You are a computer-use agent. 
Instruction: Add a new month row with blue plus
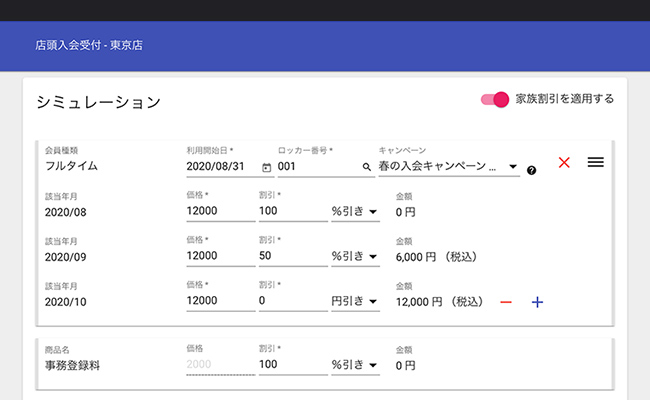pos(537,302)
